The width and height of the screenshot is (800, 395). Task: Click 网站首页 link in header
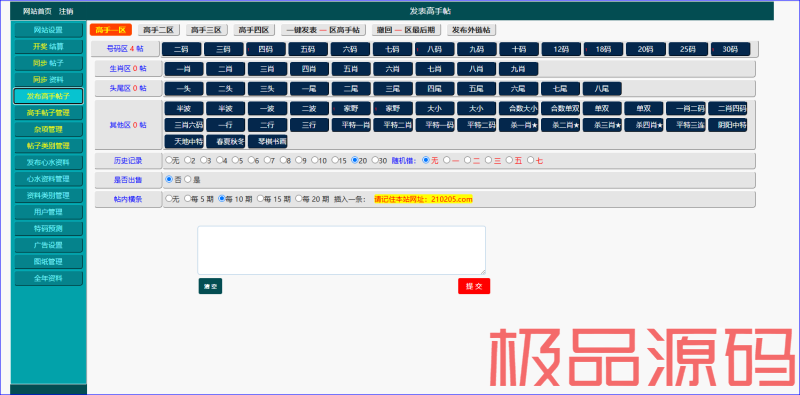[x=37, y=11]
